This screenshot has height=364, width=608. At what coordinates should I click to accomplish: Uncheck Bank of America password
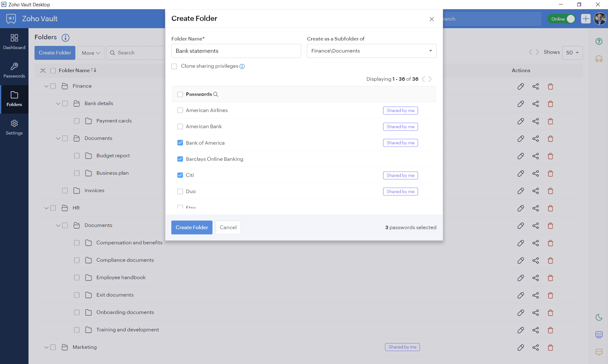click(x=180, y=143)
